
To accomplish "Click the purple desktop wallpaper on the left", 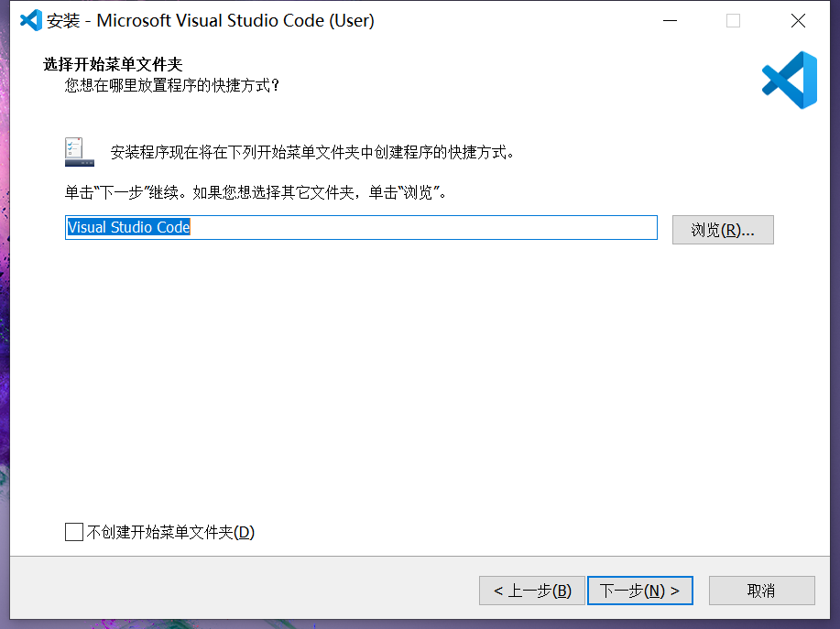I will point(6,366).
